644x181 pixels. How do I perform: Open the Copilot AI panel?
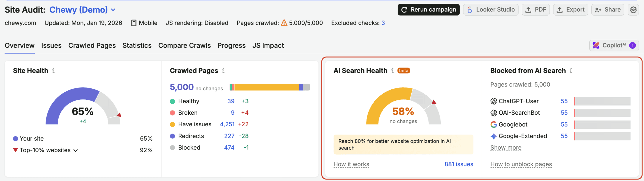[x=614, y=45]
